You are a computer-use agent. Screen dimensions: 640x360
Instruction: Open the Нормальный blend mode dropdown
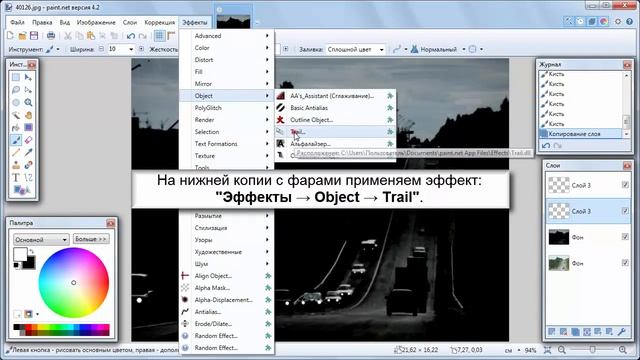point(438,49)
